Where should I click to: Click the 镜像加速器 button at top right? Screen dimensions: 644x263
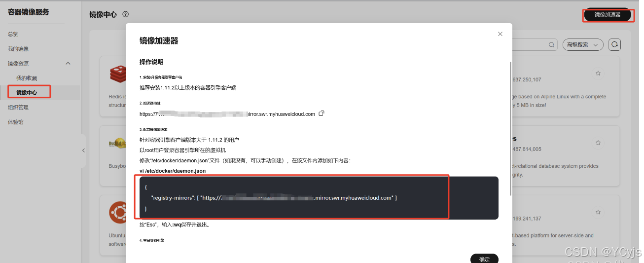click(x=608, y=15)
